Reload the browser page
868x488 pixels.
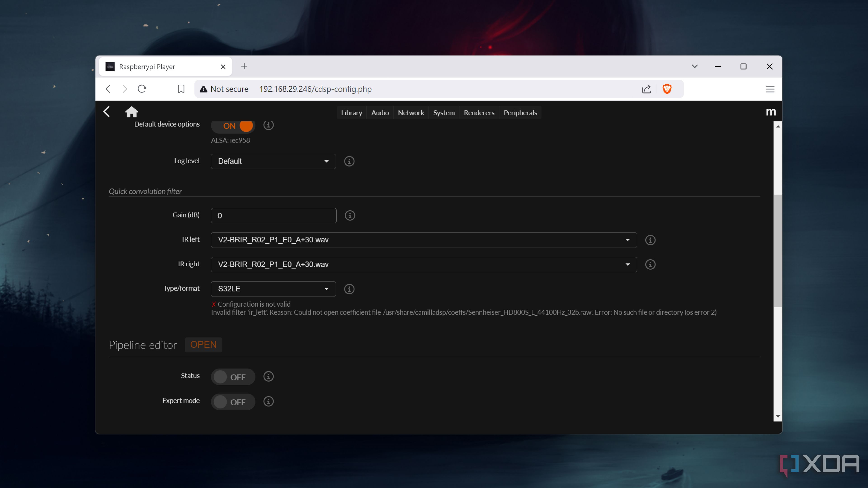coord(142,89)
